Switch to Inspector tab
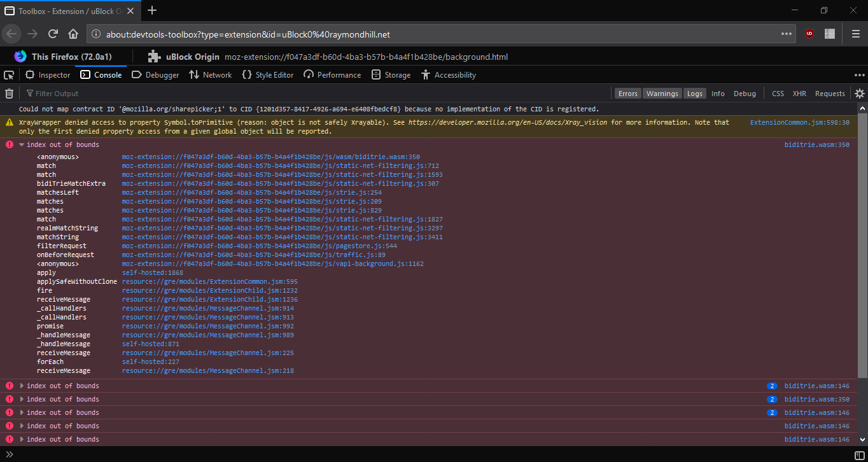 [x=48, y=74]
